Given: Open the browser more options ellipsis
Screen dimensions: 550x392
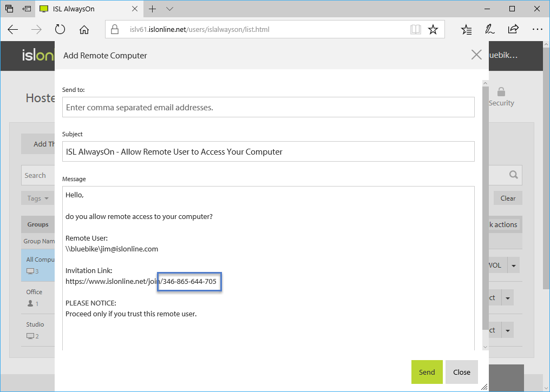Looking at the screenshot, I should pos(538,29).
